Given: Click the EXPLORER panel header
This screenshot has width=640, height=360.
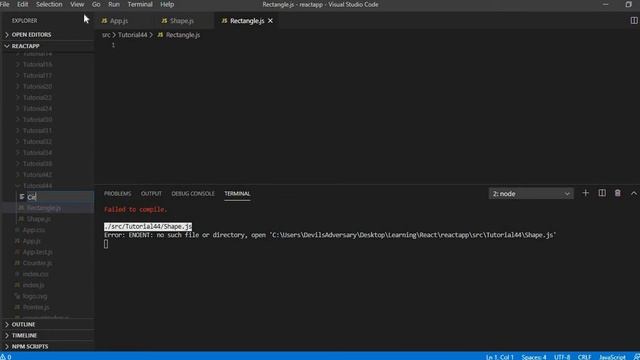Looking at the screenshot, I should pos(24,20).
